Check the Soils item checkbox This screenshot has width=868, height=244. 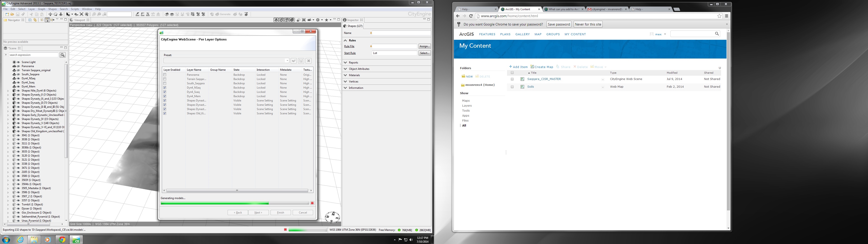(512, 87)
